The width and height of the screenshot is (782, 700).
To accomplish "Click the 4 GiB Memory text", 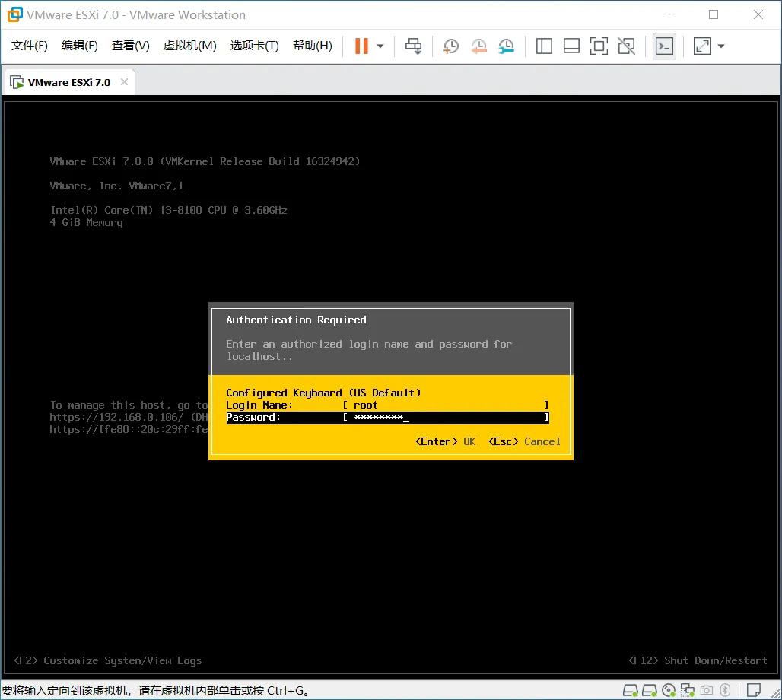I will 86,222.
